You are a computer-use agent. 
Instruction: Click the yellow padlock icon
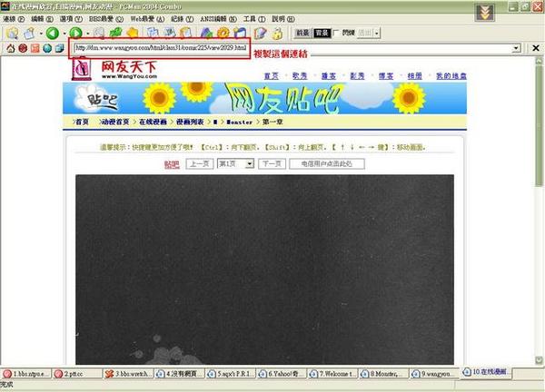(277, 34)
